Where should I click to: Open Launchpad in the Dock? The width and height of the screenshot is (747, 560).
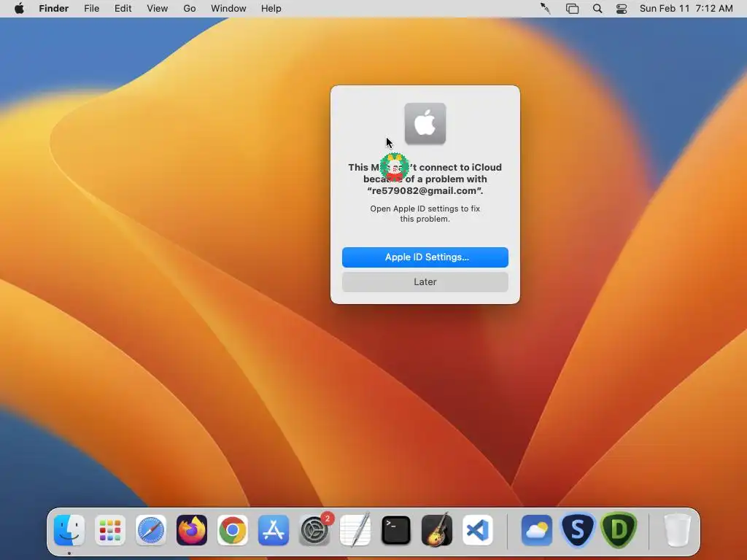110,530
